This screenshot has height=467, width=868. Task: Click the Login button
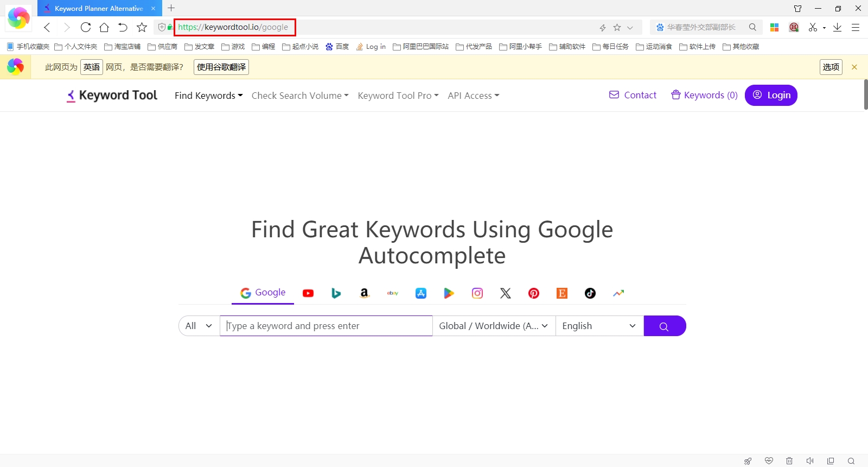(771, 96)
